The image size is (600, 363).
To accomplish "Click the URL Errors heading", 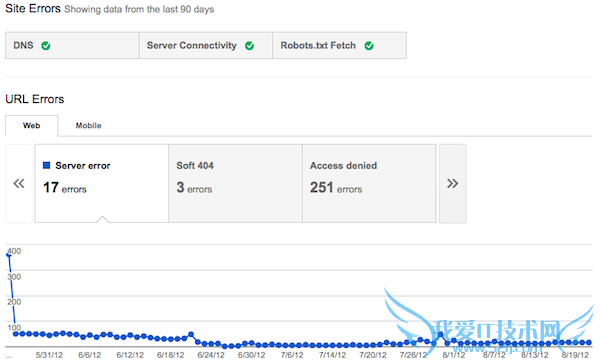I will click(35, 99).
